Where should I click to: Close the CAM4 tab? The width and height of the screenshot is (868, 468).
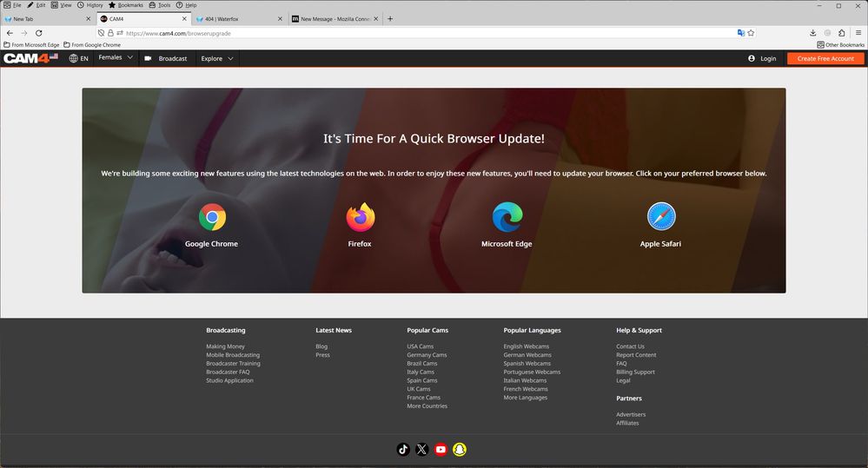tap(184, 19)
